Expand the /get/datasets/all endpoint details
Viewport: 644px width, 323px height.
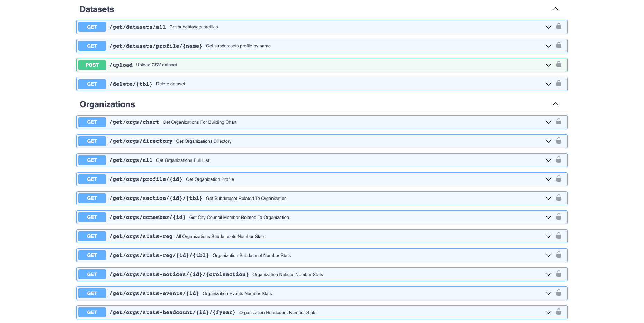point(548,27)
